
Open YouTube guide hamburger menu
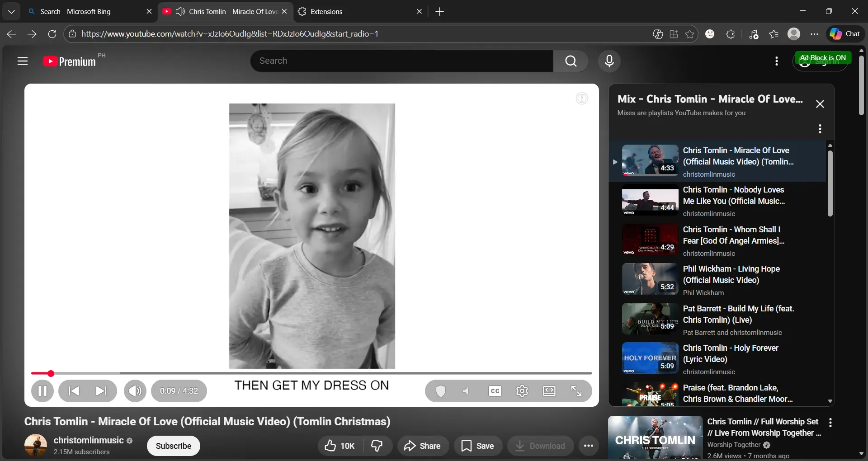click(23, 61)
